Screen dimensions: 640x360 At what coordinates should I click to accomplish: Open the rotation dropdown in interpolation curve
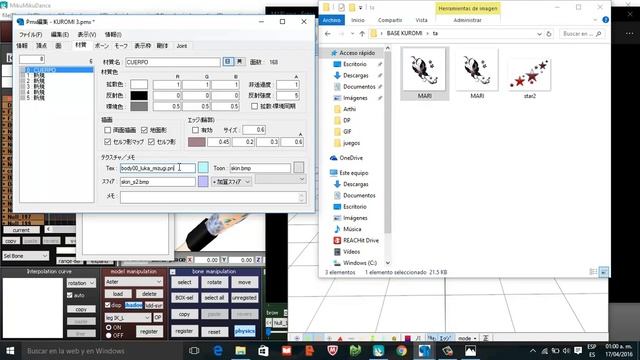[81, 282]
